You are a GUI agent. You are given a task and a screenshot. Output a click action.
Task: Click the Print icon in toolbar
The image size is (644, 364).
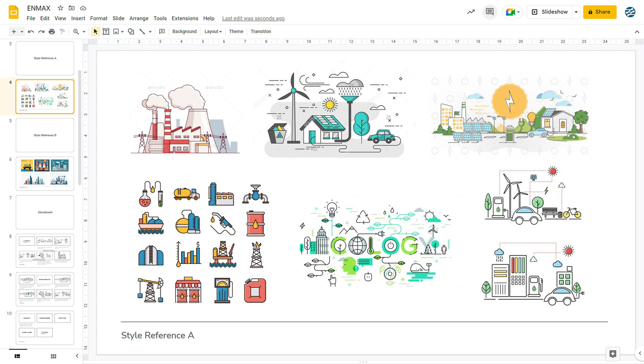(52, 32)
